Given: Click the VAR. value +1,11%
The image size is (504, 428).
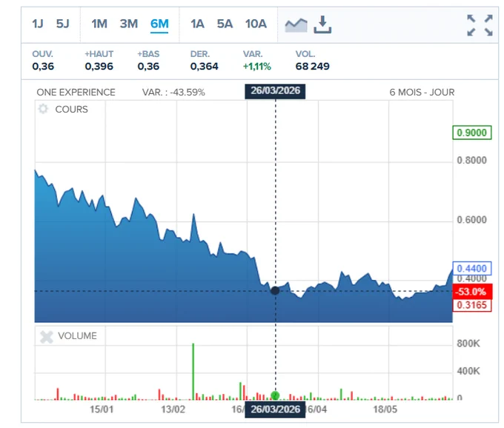Looking at the screenshot, I should click(x=257, y=67).
